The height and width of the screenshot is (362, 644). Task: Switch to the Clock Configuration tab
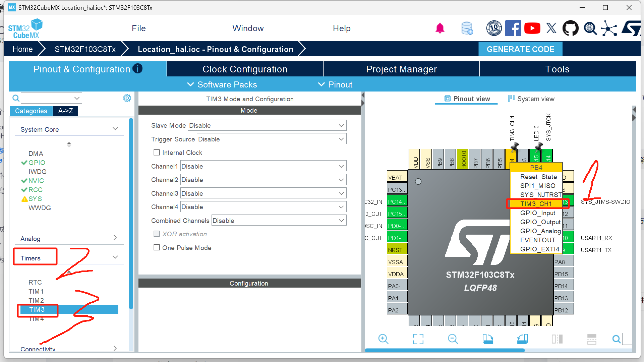point(245,69)
